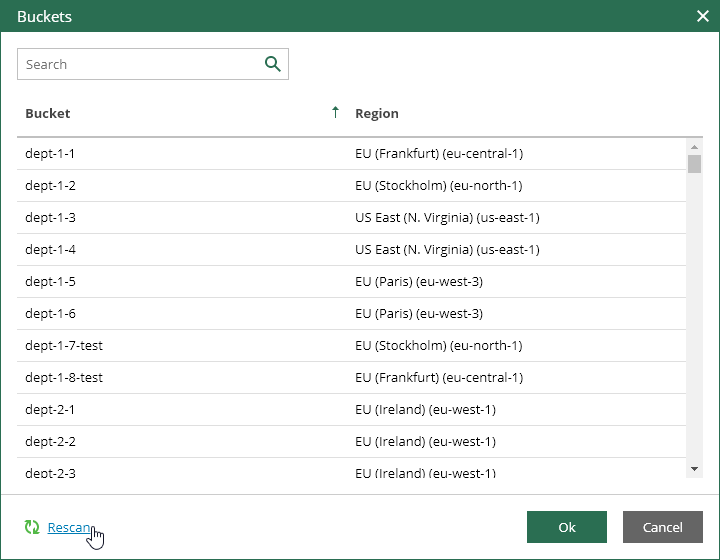The height and width of the screenshot is (560, 720).
Task: Focus the Search input field
Action: click(153, 64)
